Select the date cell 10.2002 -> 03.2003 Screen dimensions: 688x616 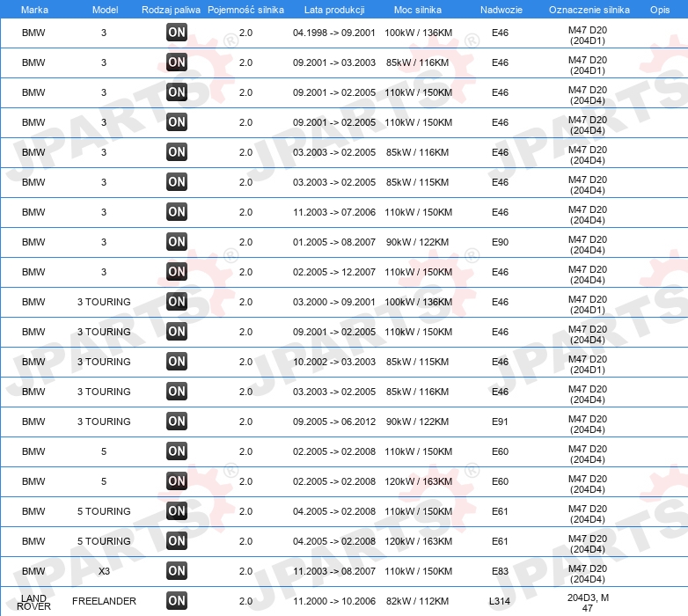point(334,362)
